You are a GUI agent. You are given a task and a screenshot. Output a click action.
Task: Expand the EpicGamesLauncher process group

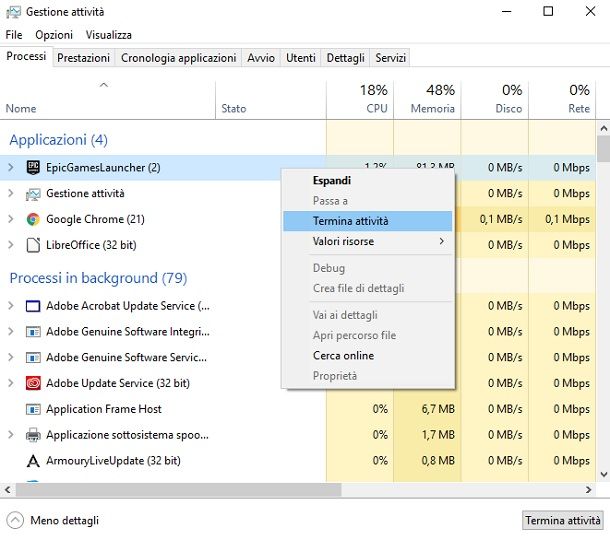pyautogui.click(x=11, y=167)
